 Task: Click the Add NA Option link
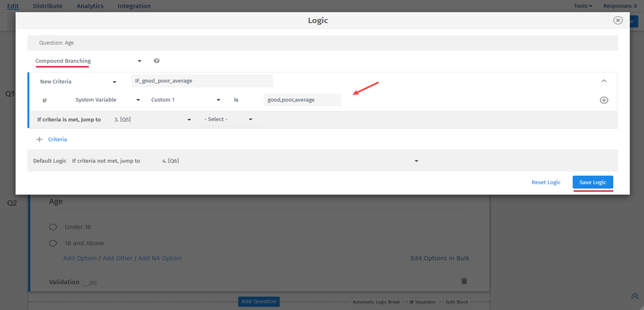coord(159,258)
